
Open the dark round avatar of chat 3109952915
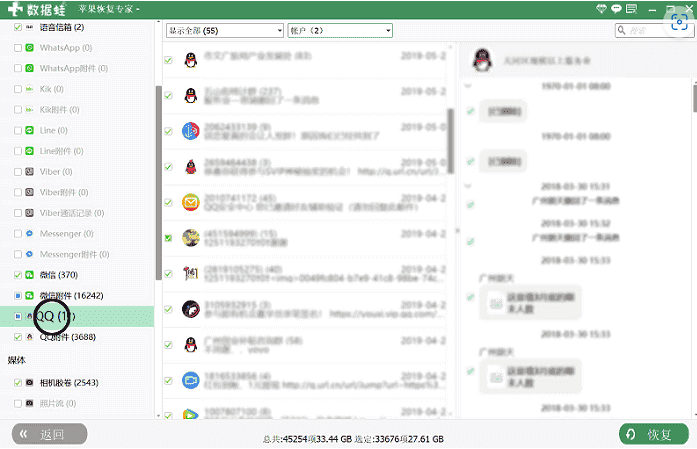pos(191,309)
